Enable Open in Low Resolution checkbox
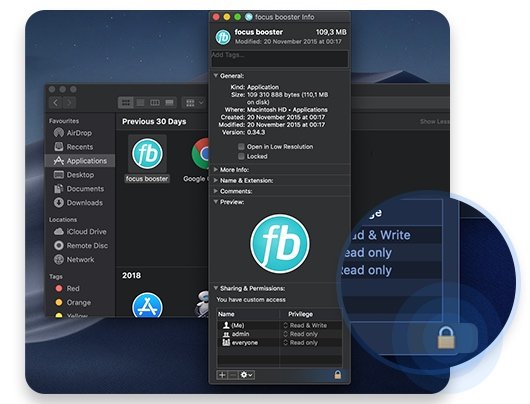The image size is (530, 404). (241, 146)
